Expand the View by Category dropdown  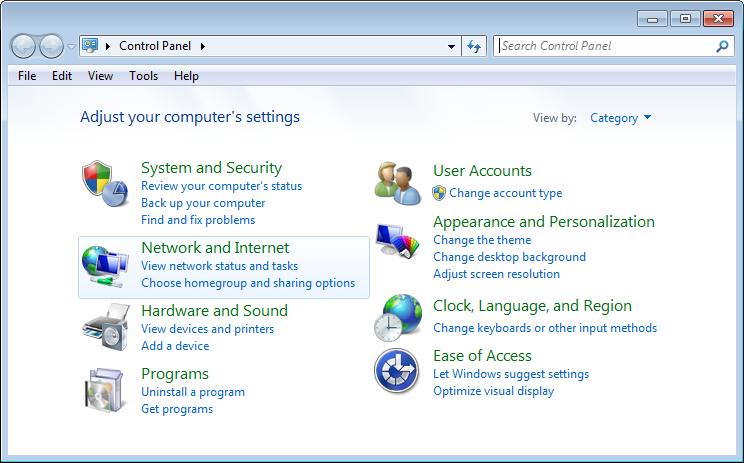[620, 118]
